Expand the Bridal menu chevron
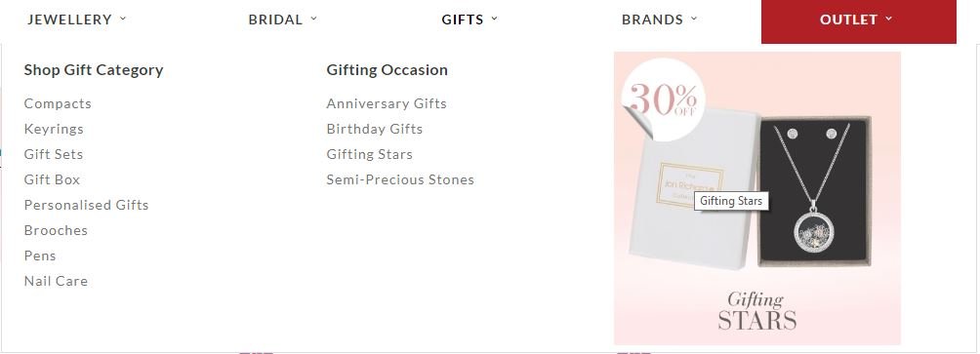The height and width of the screenshot is (354, 980). click(313, 19)
